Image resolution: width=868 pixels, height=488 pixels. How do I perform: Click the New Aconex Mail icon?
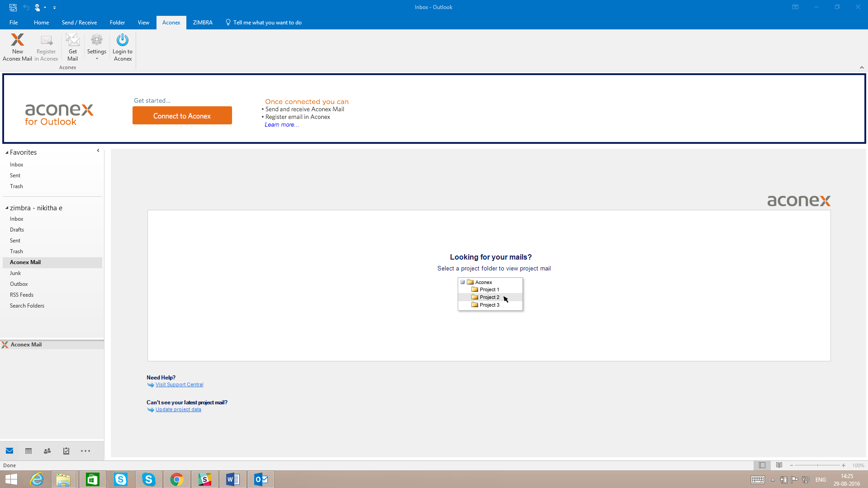pos(17,47)
